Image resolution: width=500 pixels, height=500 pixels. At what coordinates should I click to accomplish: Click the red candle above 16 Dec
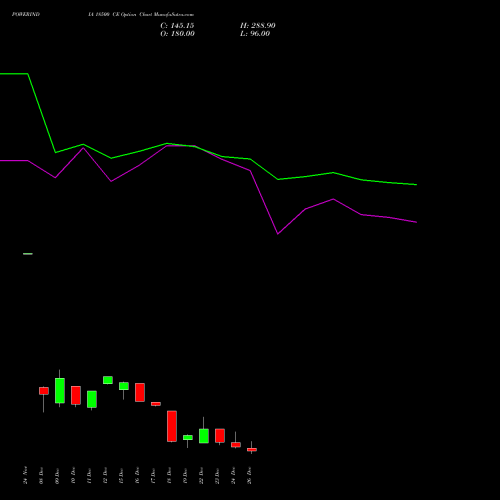pos(140,392)
